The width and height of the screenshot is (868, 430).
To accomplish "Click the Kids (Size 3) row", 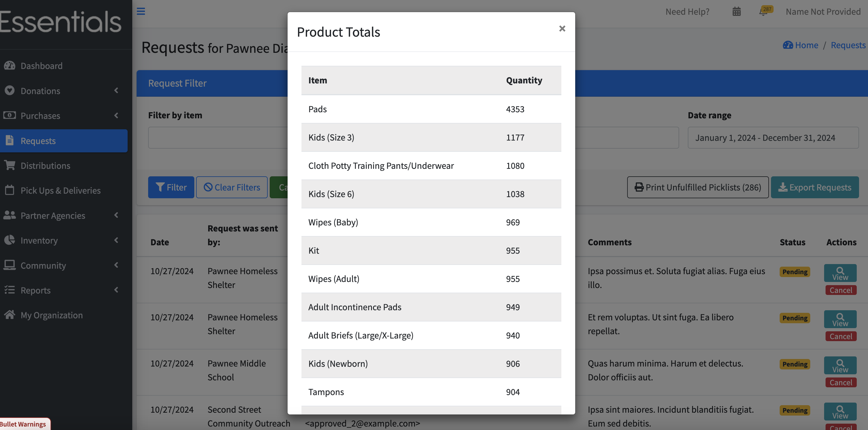I will [431, 137].
